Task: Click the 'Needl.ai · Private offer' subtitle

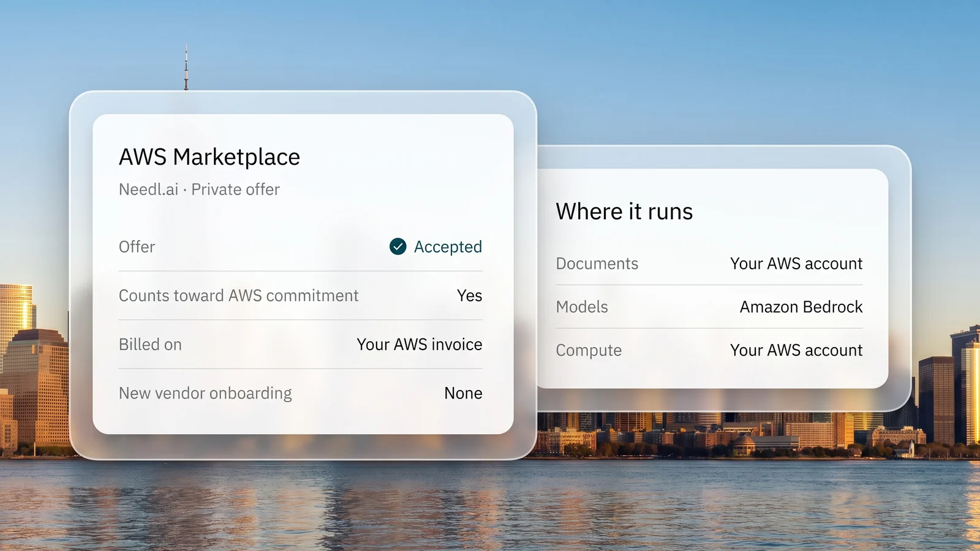Action: [x=199, y=190]
